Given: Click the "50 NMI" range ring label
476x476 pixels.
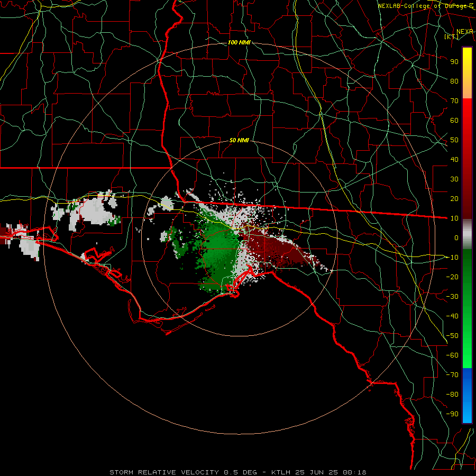Looking at the screenshot, I should (239, 140).
